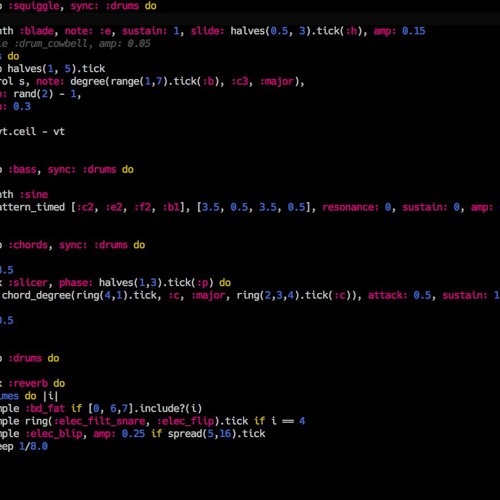The height and width of the screenshot is (500, 500).
Task: Click ':chords' loop name
Action: pyautogui.click(x=28, y=245)
